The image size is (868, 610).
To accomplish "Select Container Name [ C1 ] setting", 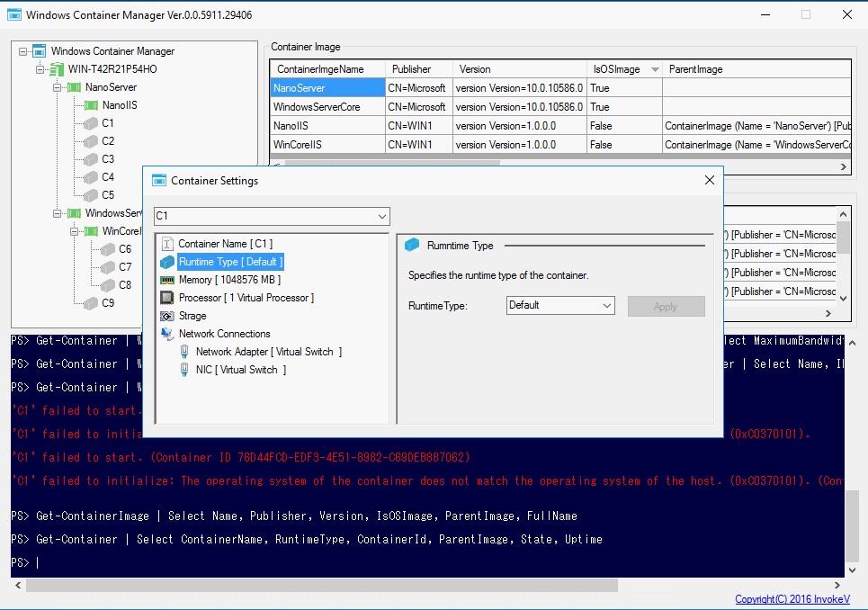I will coord(225,244).
